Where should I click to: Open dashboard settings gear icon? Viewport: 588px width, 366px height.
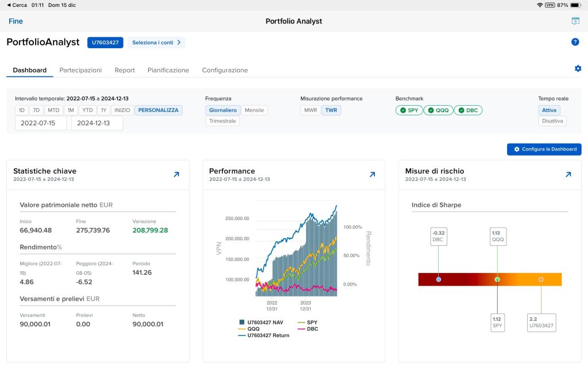point(578,68)
